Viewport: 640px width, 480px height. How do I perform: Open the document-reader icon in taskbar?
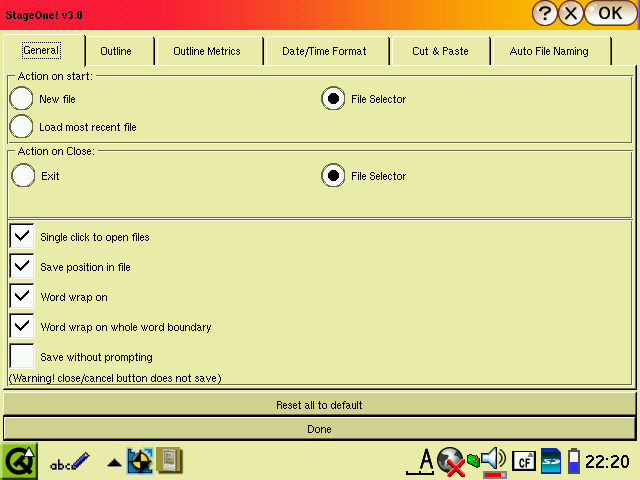click(x=170, y=460)
